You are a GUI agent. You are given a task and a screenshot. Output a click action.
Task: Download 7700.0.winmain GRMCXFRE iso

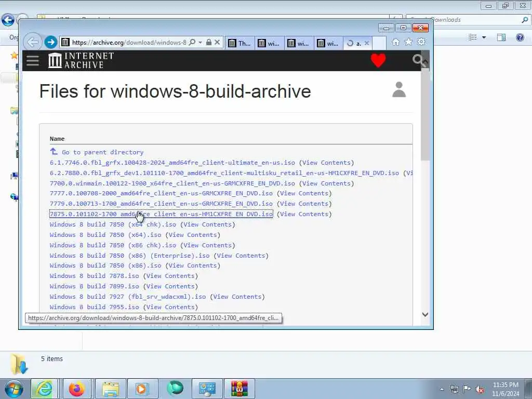tap(172, 183)
